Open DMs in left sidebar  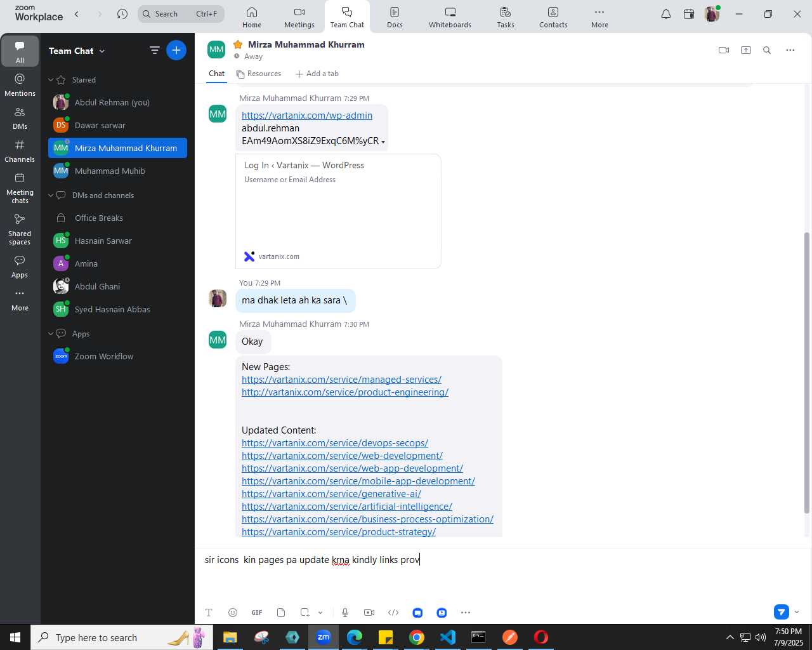pyautogui.click(x=20, y=118)
